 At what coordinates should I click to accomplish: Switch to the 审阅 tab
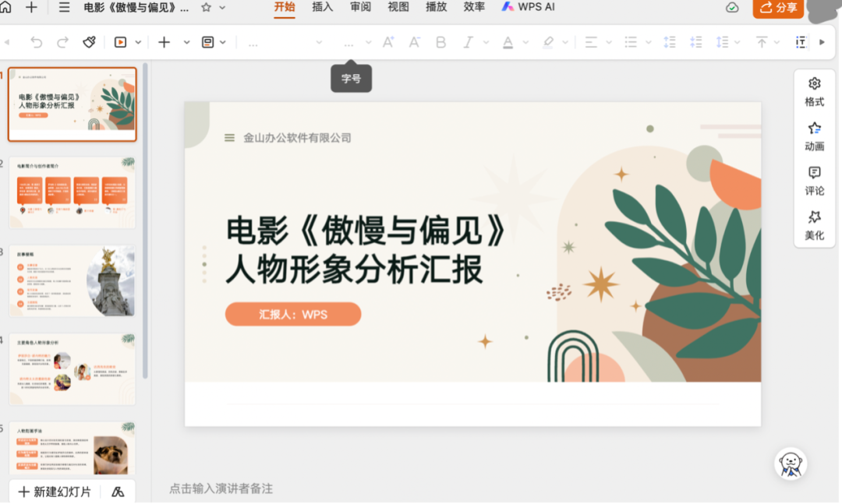click(360, 7)
